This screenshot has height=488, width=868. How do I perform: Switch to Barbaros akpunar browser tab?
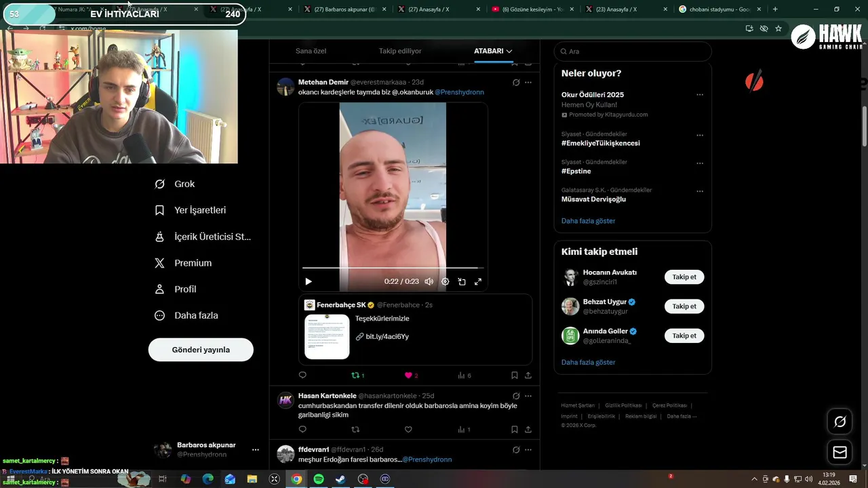point(344,9)
